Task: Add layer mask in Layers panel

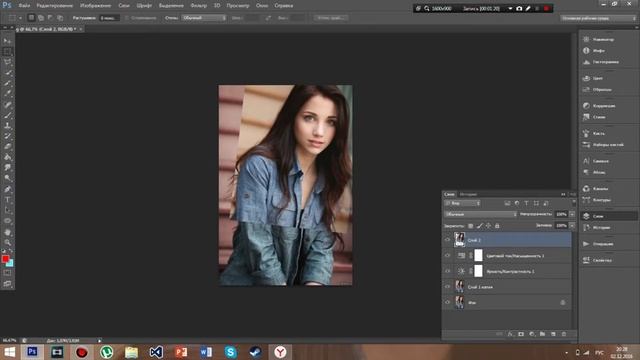Action: click(521, 334)
